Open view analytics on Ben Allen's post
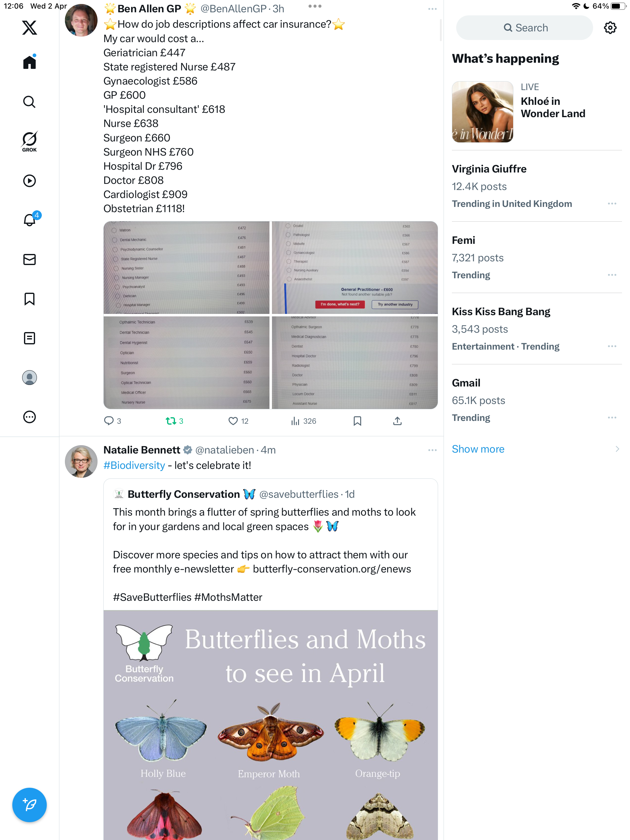This screenshot has width=630, height=840. [x=303, y=421]
